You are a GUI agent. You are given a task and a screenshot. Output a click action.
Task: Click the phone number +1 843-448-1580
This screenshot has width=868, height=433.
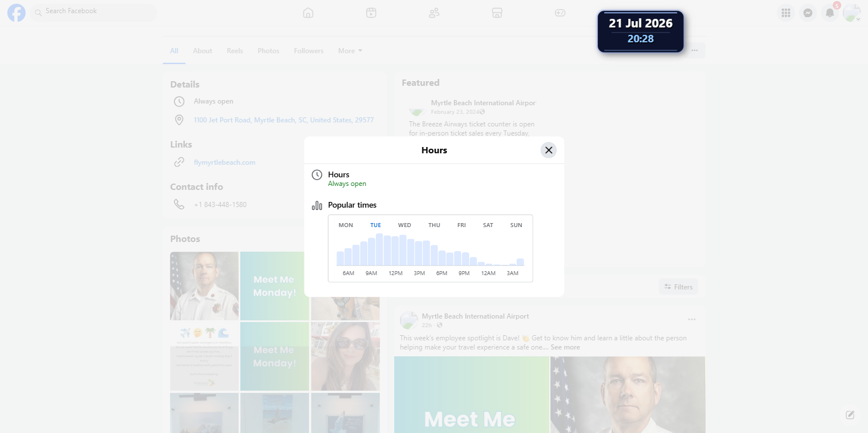(x=220, y=205)
